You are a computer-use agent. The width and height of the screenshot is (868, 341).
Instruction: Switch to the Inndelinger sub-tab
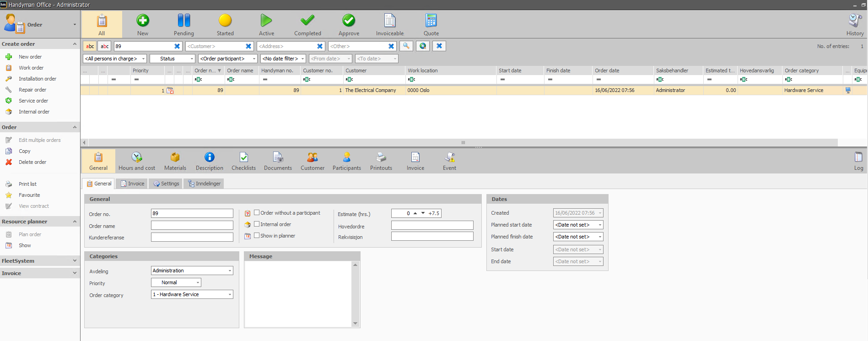[204, 184]
